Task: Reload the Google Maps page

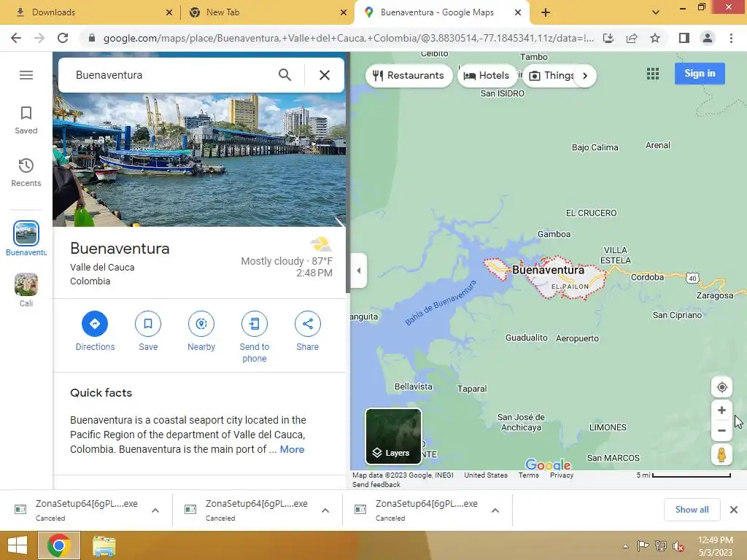Action: [63, 38]
